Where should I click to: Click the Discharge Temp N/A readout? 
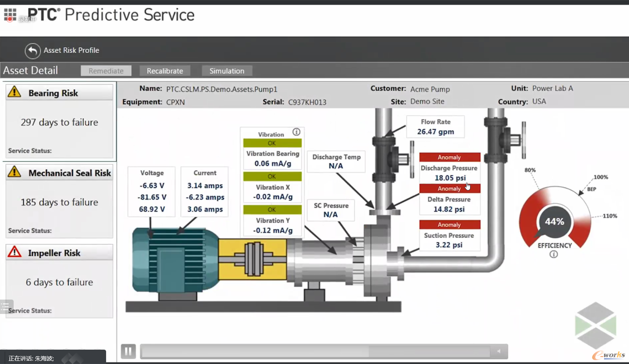pyautogui.click(x=336, y=161)
